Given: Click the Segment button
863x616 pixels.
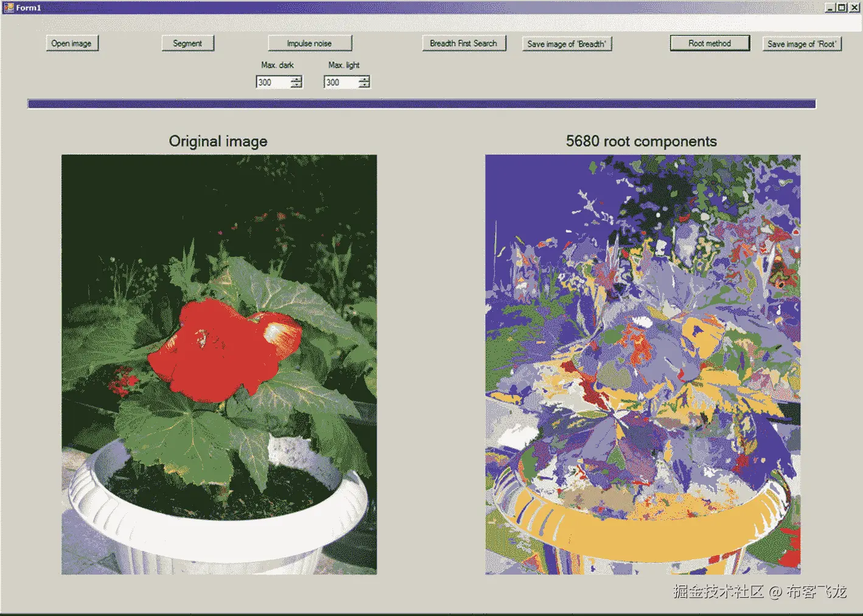Looking at the screenshot, I should click(x=187, y=43).
